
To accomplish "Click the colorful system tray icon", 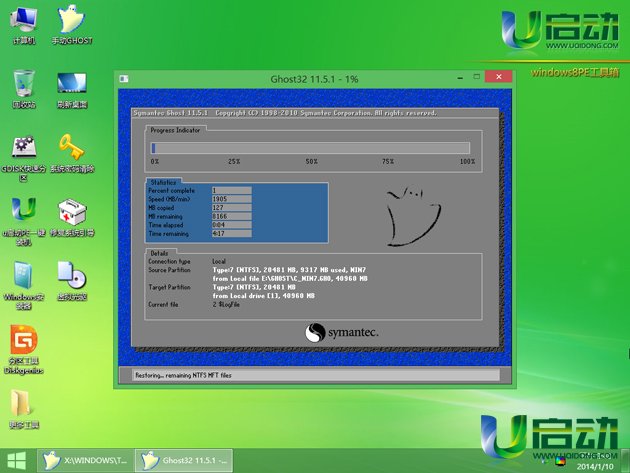I will pos(560,461).
